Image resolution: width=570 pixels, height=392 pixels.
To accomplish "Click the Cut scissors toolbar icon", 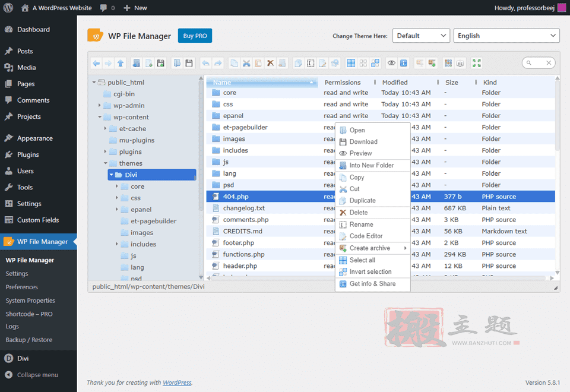I will point(246,64).
